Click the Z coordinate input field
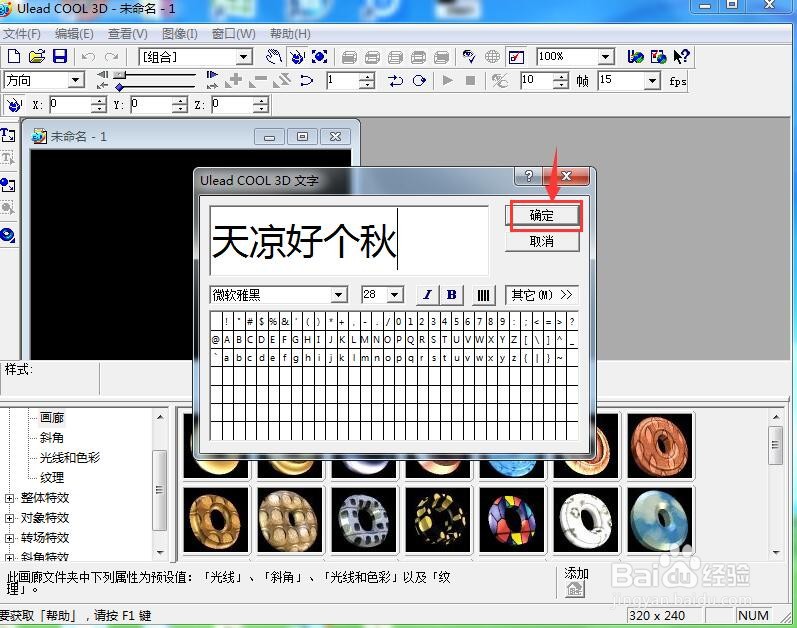Image resolution: width=797 pixels, height=628 pixels. [232, 105]
